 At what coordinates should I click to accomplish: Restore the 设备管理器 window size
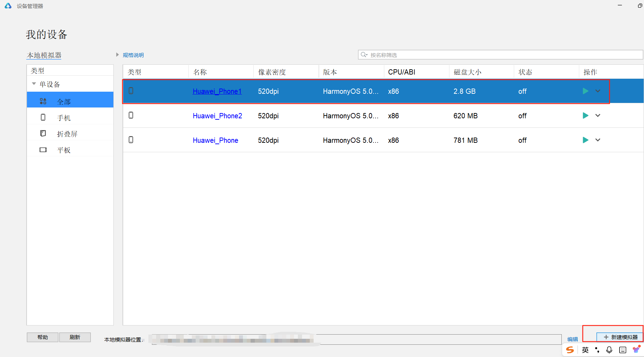point(640,6)
